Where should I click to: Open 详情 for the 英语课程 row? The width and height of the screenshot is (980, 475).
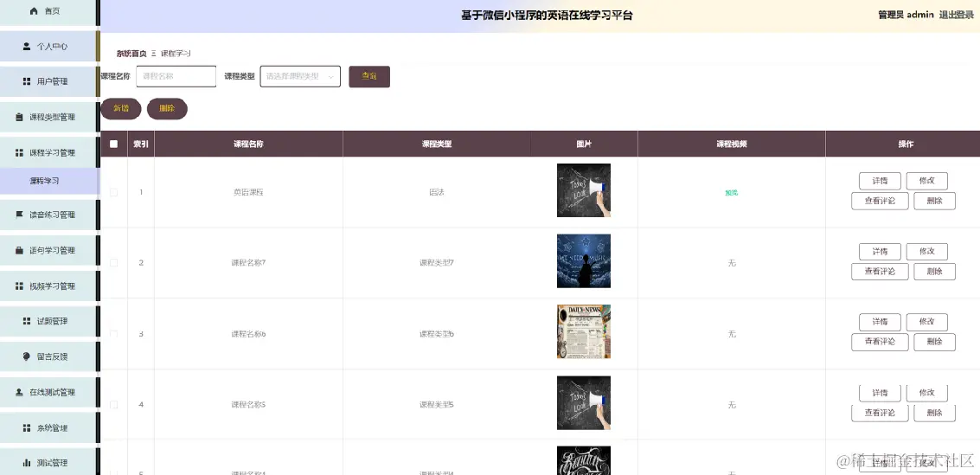(880, 181)
